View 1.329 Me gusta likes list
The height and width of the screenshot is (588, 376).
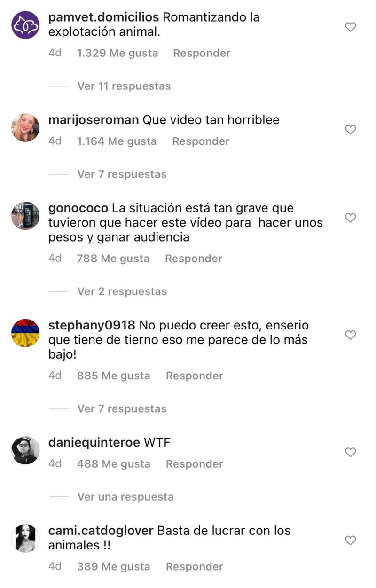[117, 53]
